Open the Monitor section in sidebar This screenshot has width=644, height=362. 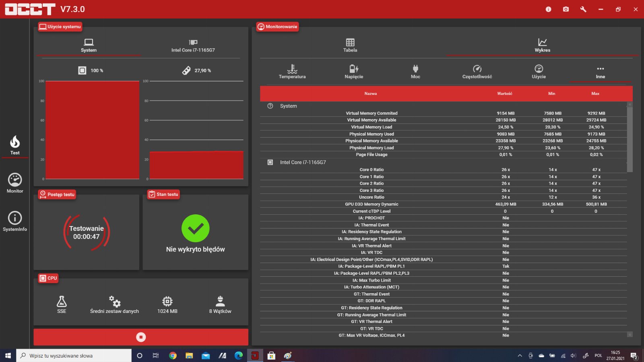click(15, 183)
